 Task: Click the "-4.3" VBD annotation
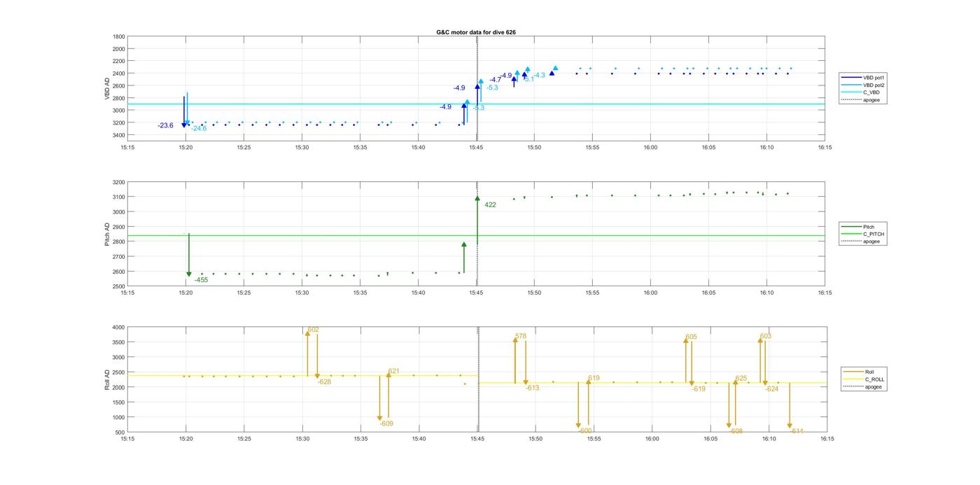pyautogui.click(x=539, y=76)
